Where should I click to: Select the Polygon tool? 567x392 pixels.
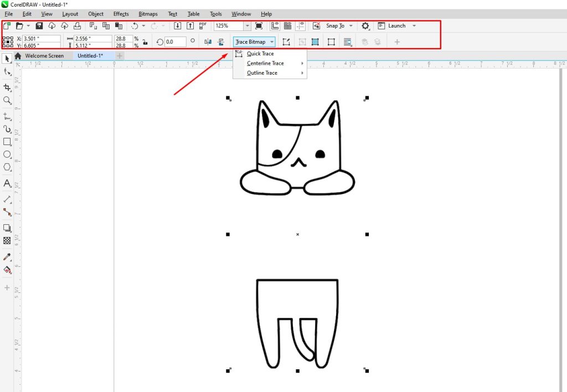coord(7,167)
